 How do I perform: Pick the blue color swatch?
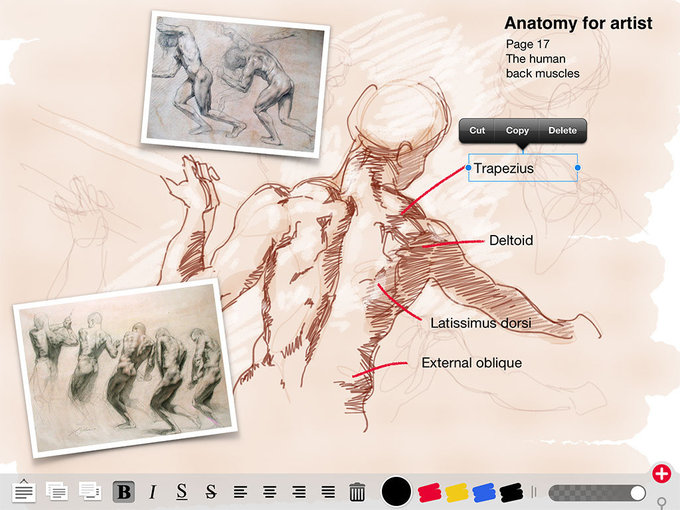(x=484, y=493)
